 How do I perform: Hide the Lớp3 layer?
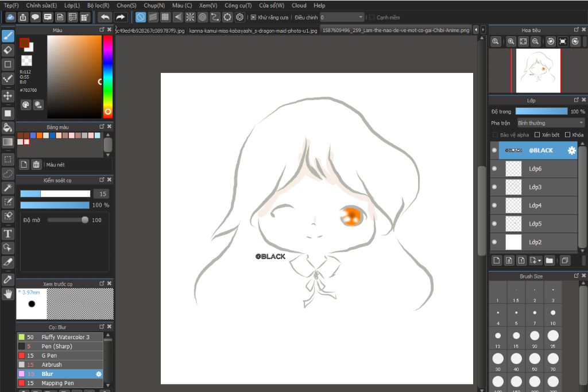point(494,187)
